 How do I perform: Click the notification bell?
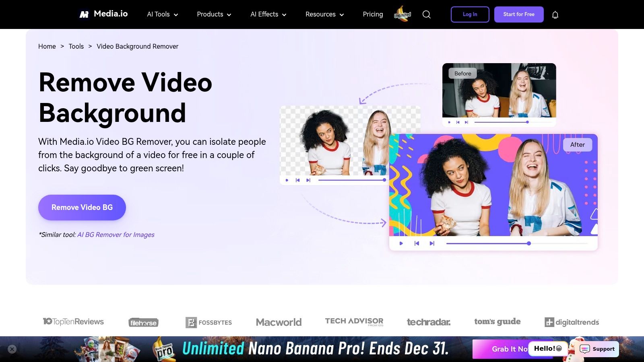(x=555, y=14)
